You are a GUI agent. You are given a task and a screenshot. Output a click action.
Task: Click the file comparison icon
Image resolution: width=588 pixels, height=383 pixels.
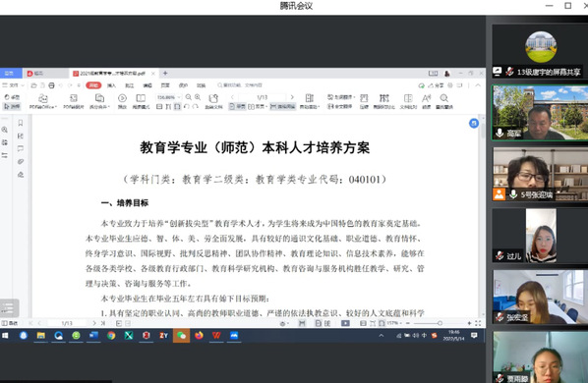[x=408, y=101]
